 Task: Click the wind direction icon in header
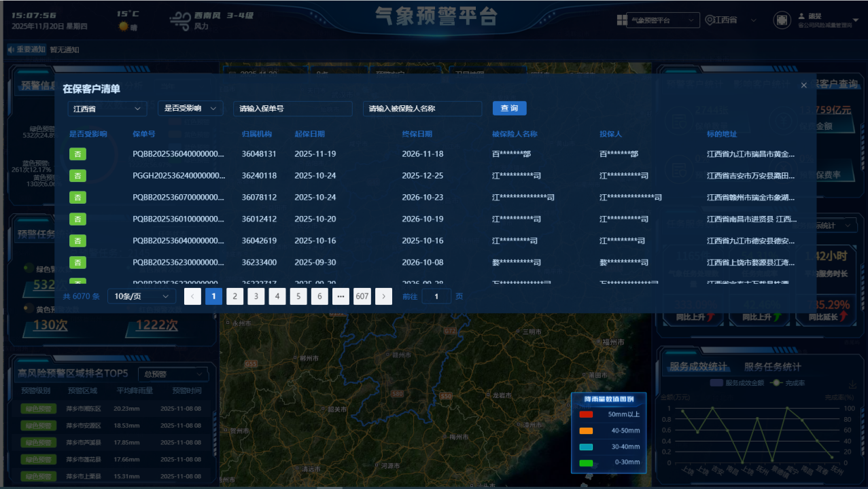(180, 20)
